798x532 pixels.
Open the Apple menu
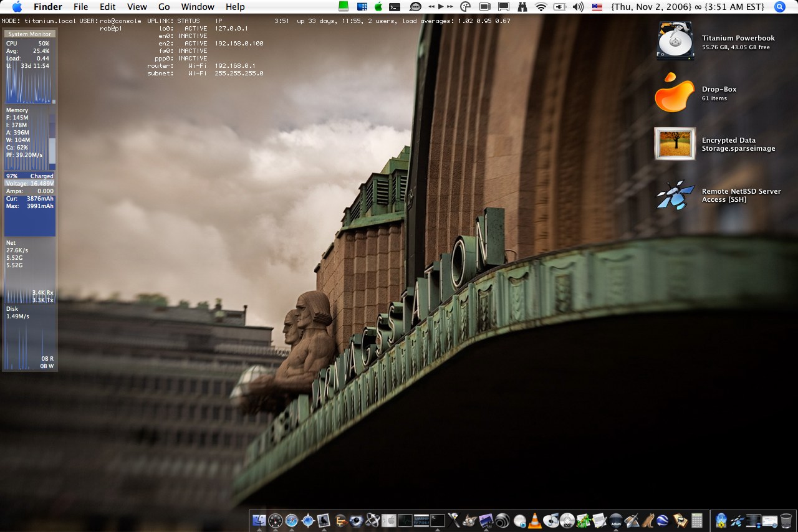point(17,7)
